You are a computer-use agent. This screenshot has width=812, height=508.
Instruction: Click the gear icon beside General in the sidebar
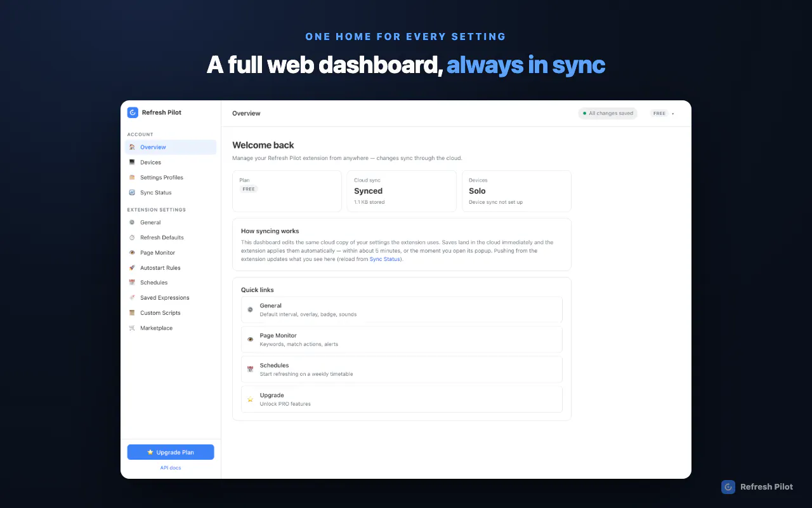click(x=132, y=222)
